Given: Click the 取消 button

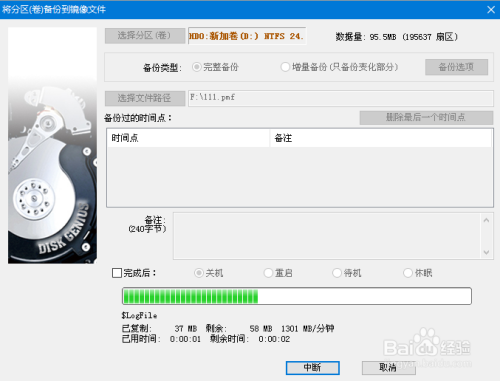Looking at the screenshot, I should point(389,368).
